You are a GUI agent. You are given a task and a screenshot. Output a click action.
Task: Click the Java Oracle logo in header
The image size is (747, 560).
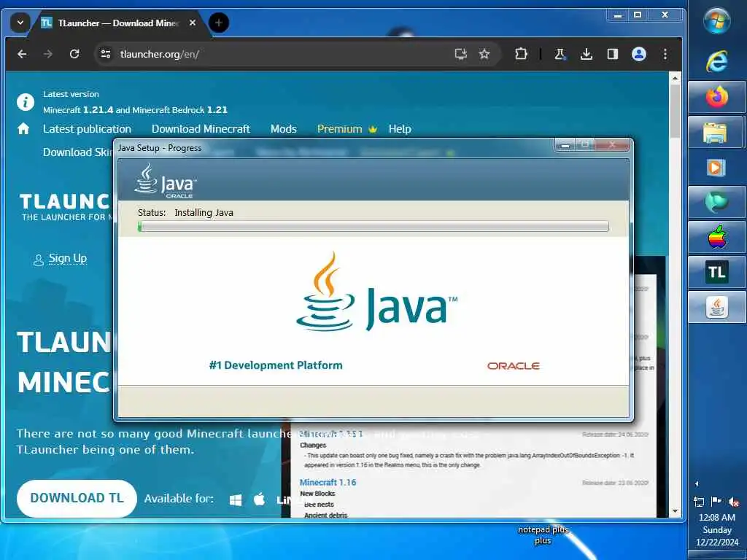pyautogui.click(x=166, y=181)
